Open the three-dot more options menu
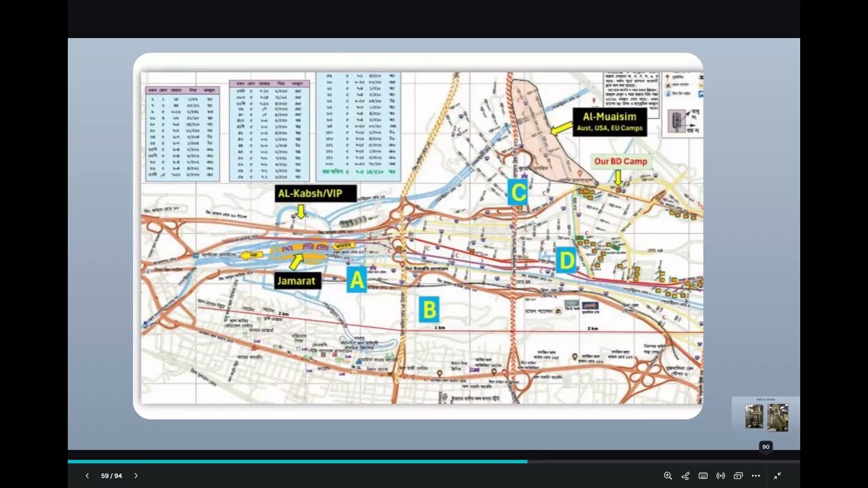868x488 pixels. point(756,476)
